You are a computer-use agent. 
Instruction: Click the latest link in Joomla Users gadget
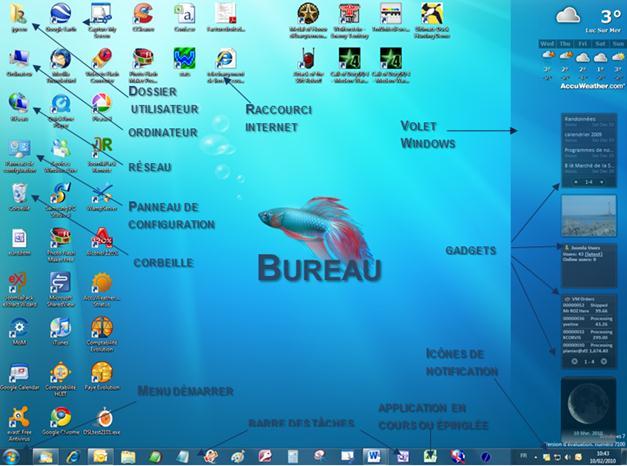594,254
